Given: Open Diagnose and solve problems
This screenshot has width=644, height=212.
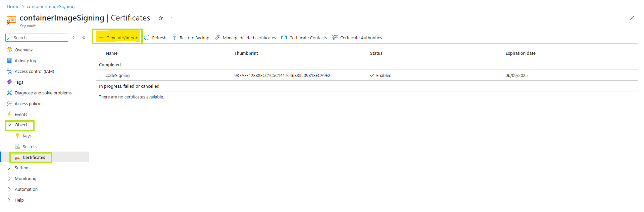Looking at the screenshot, I should tap(43, 93).
